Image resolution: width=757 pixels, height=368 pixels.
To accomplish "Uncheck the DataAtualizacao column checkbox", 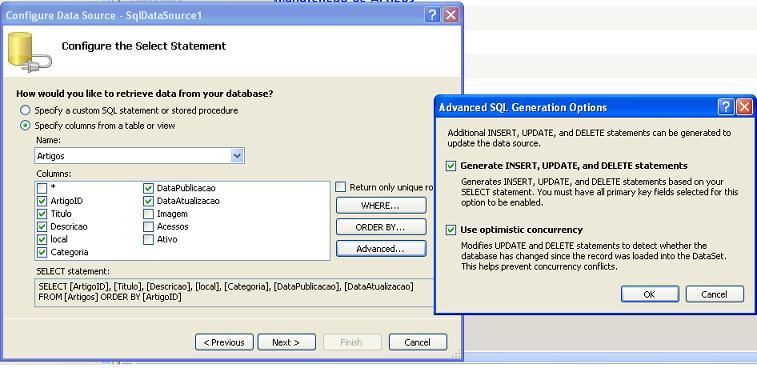I will pyautogui.click(x=149, y=200).
